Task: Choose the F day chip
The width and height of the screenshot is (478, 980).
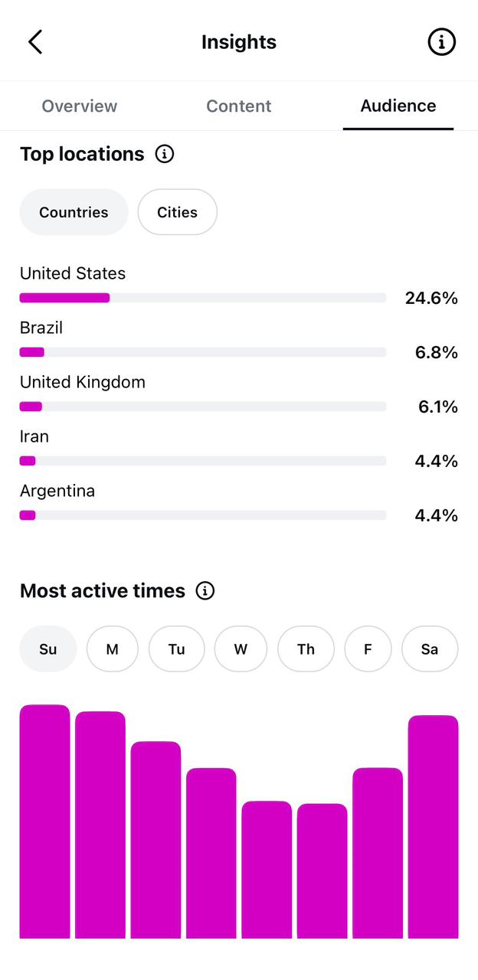Action: click(368, 649)
